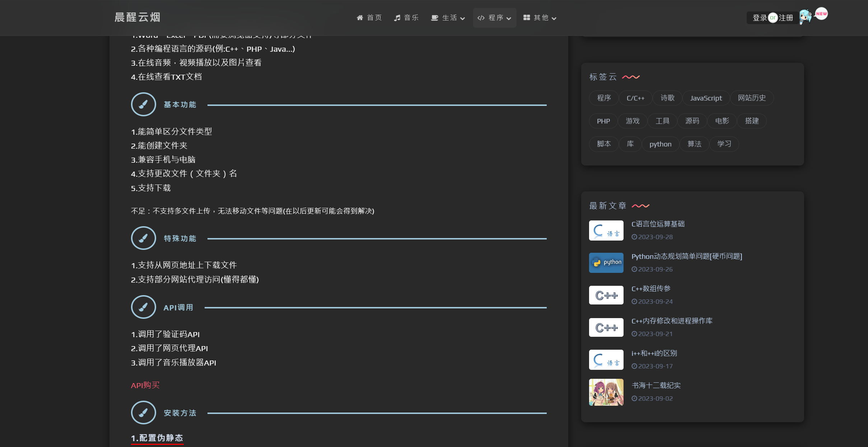Click the anime avatar mascot icon

coord(806,17)
